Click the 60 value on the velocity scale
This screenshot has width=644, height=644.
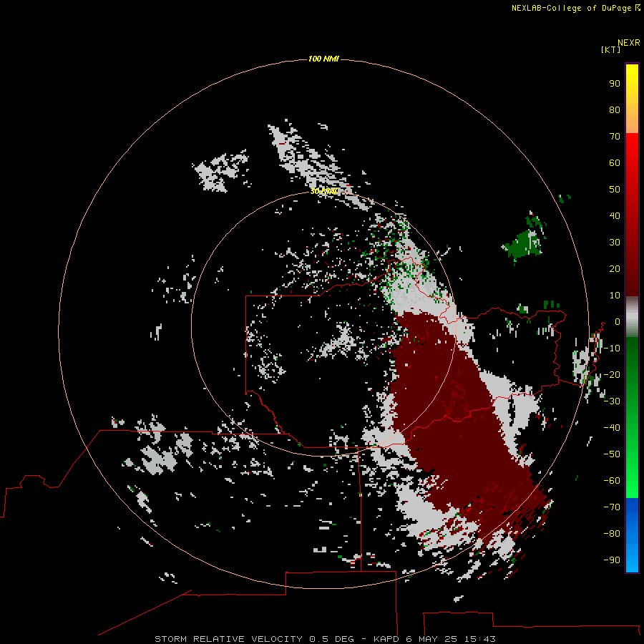click(615, 163)
